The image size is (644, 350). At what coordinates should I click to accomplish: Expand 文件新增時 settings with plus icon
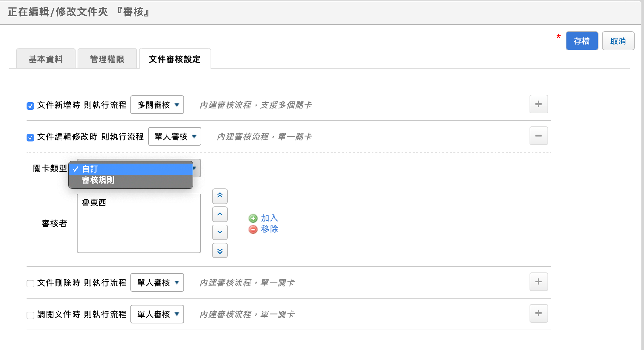539,104
